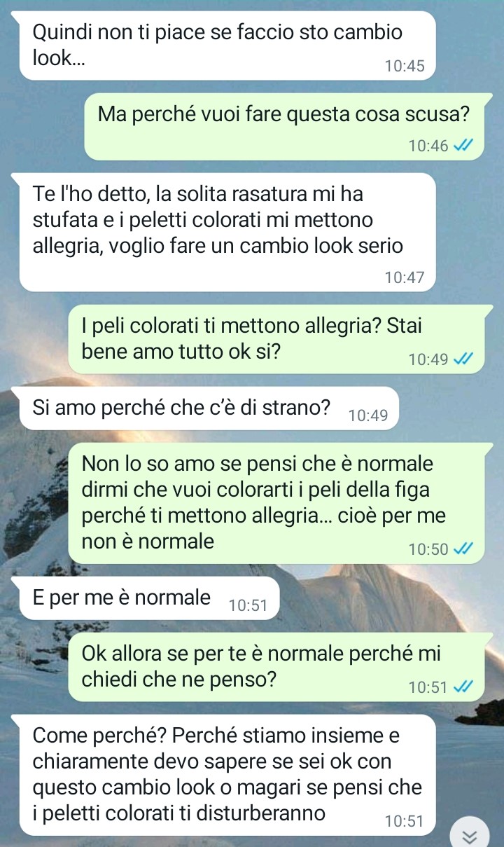Select the 'Te l'ho detto, la solita rasatura' message
Viewport: 504px width, 847px height.
227,232
